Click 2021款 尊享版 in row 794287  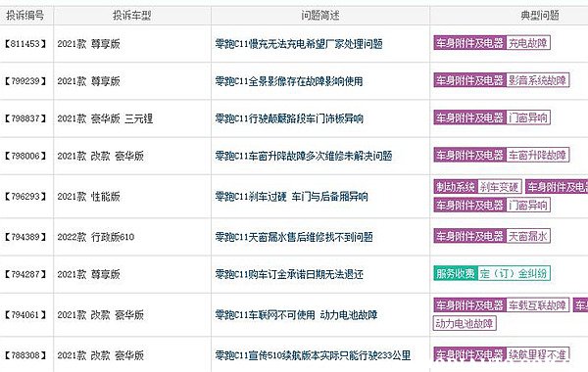88,274
